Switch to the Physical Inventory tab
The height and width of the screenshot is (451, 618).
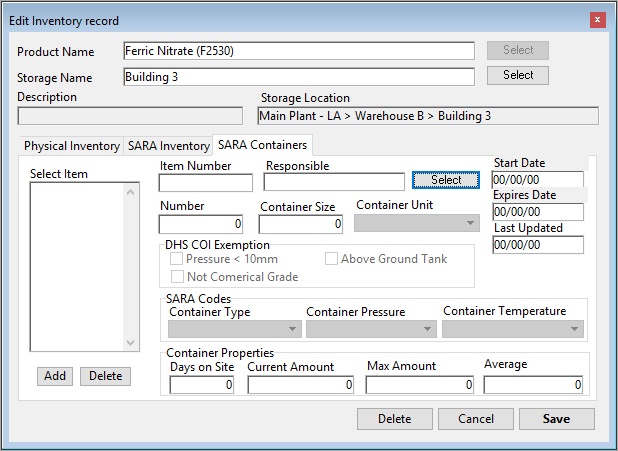[x=71, y=146]
